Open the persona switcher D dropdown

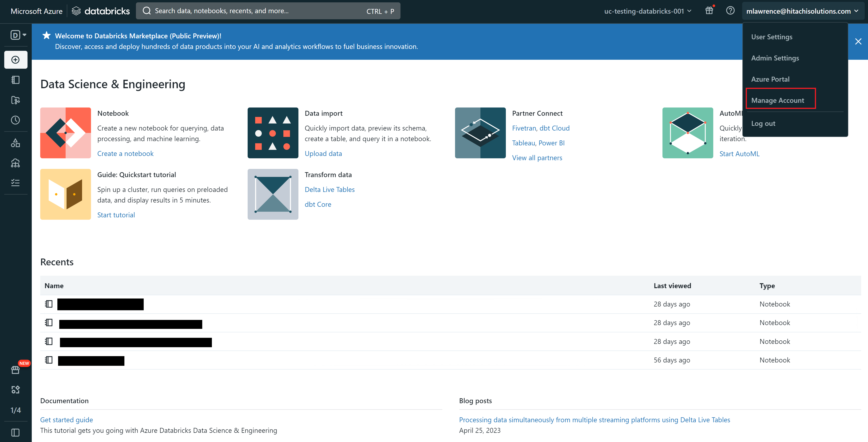(x=18, y=35)
